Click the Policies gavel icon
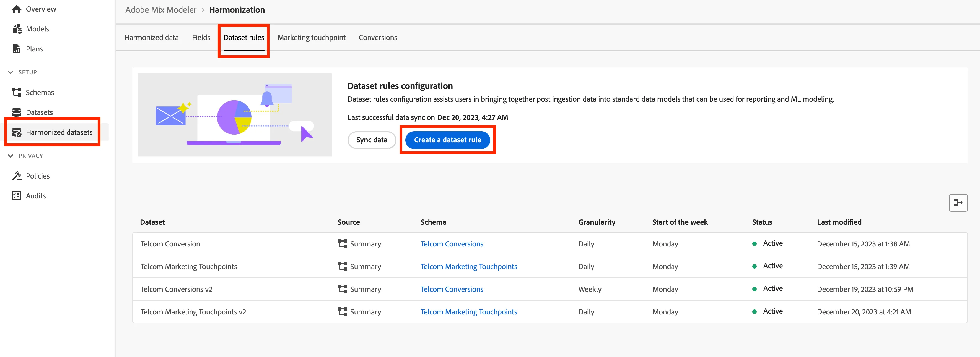 pos(17,176)
